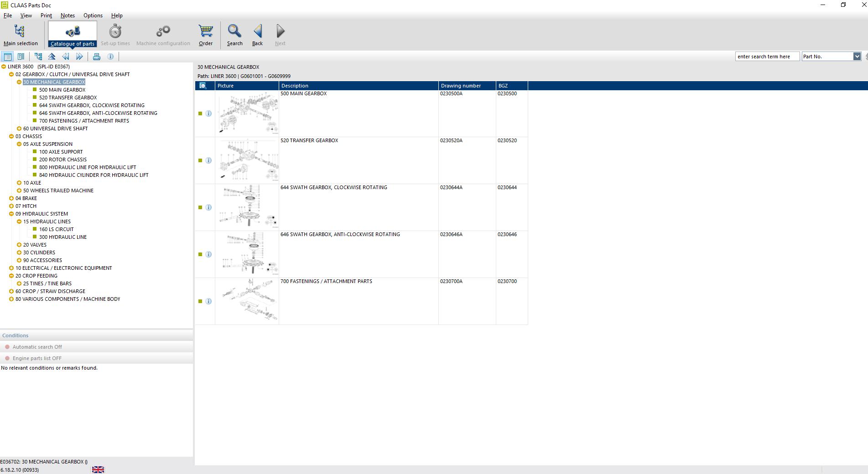Toggle Automatic search Off
The width and height of the screenshot is (868, 474).
[37, 347]
